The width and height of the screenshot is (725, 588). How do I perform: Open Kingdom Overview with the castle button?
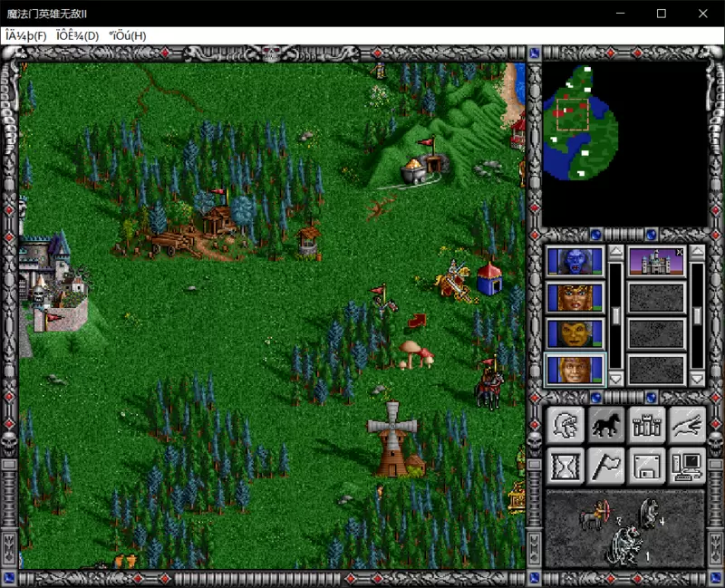pyautogui.click(x=647, y=424)
